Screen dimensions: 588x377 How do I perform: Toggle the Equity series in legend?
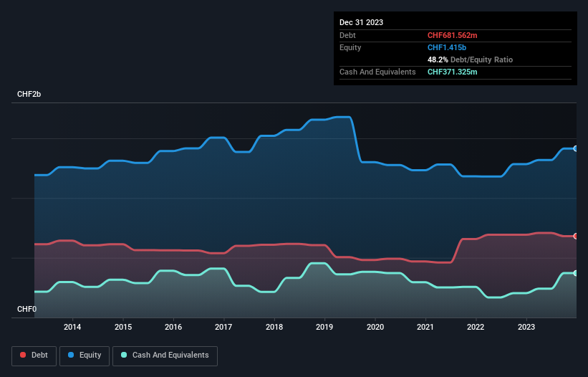pyautogui.click(x=85, y=355)
